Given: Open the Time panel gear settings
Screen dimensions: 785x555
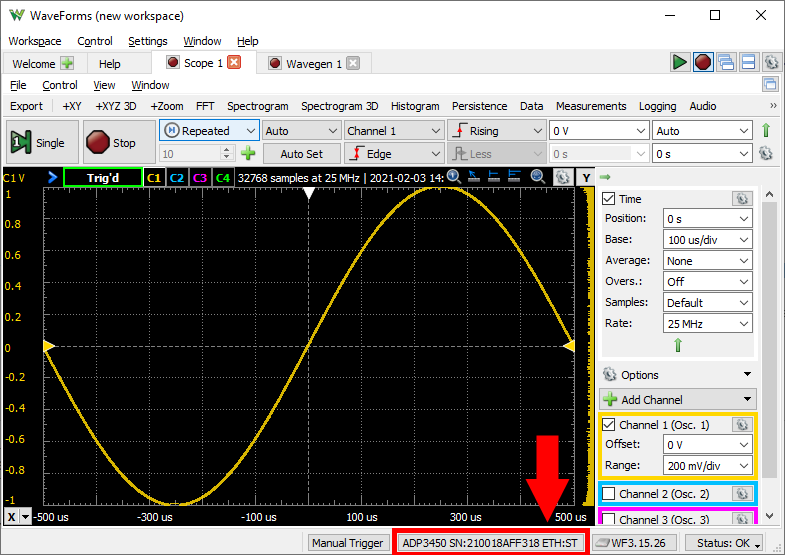Looking at the screenshot, I should pyautogui.click(x=742, y=199).
